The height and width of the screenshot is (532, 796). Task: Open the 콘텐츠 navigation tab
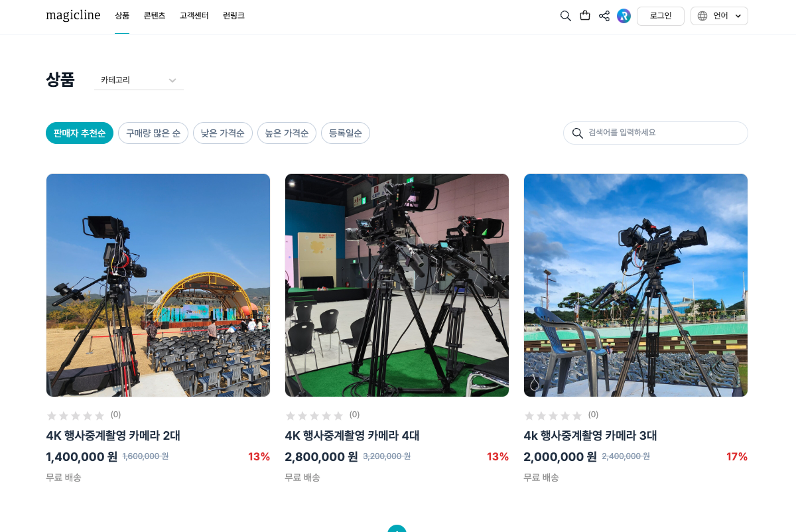click(155, 16)
